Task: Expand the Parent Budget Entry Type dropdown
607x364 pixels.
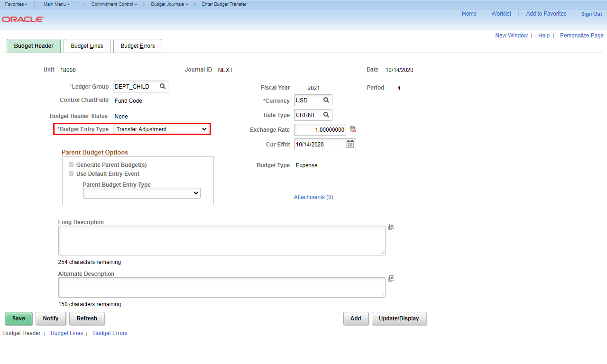Action: click(141, 193)
